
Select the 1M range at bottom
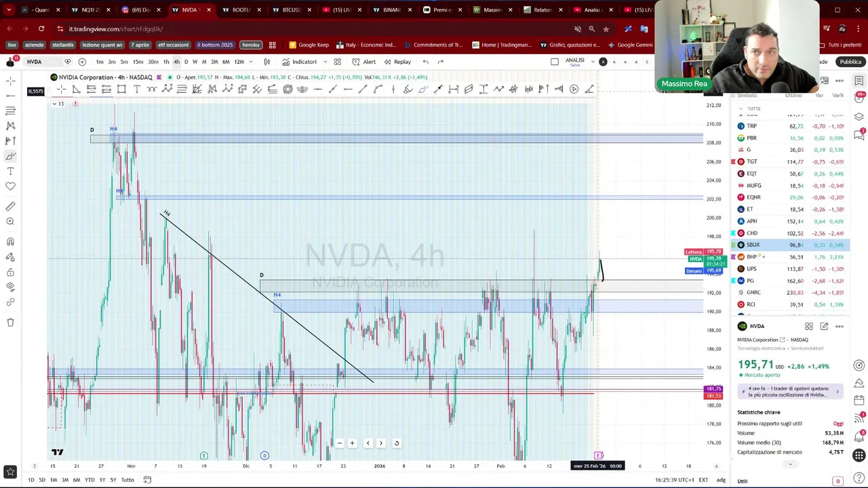pos(54,480)
